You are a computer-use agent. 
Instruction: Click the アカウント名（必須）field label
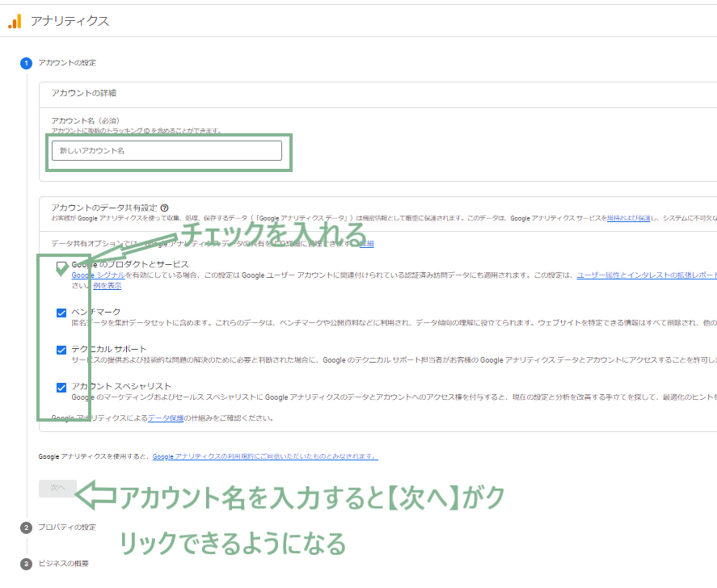point(86,120)
